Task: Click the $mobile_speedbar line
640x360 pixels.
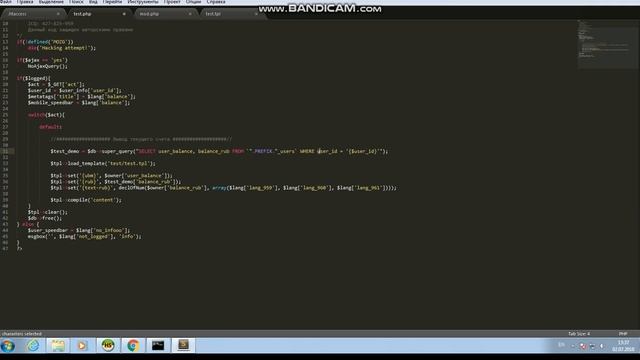Action: pyautogui.click(x=79, y=103)
